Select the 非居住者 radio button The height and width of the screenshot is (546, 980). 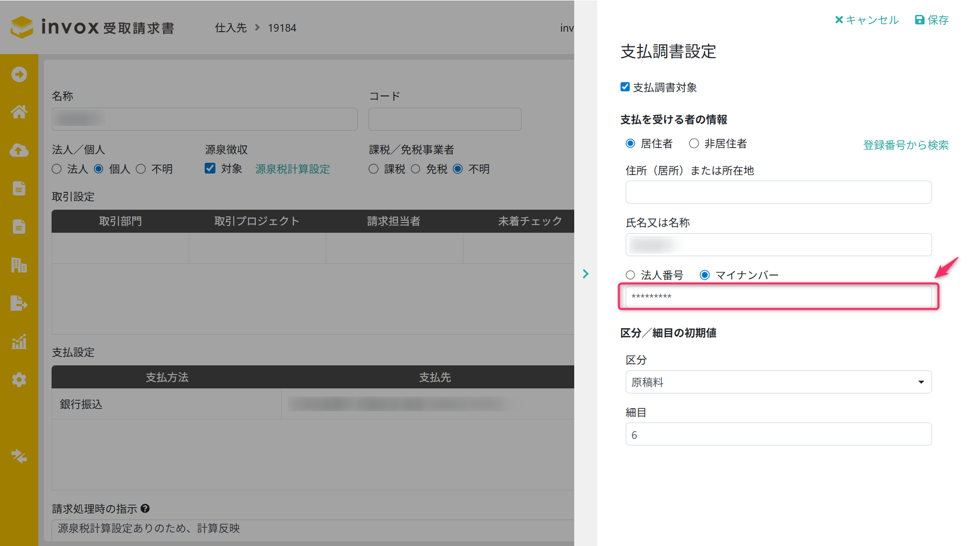pyautogui.click(x=694, y=144)
